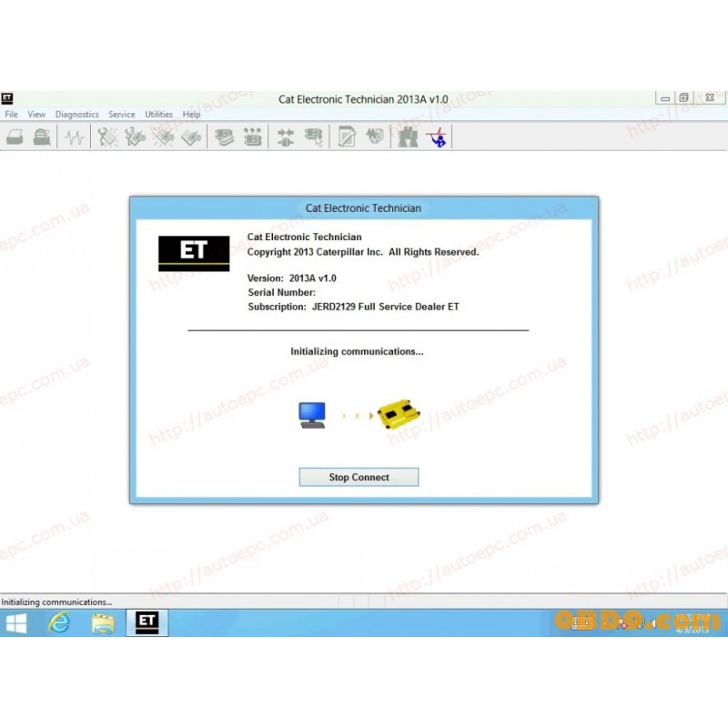Image resolution: width=728 pixels, height=728 pixels.
Task: Click the volume speaker tray icon
Action: (x=653, y=623)
